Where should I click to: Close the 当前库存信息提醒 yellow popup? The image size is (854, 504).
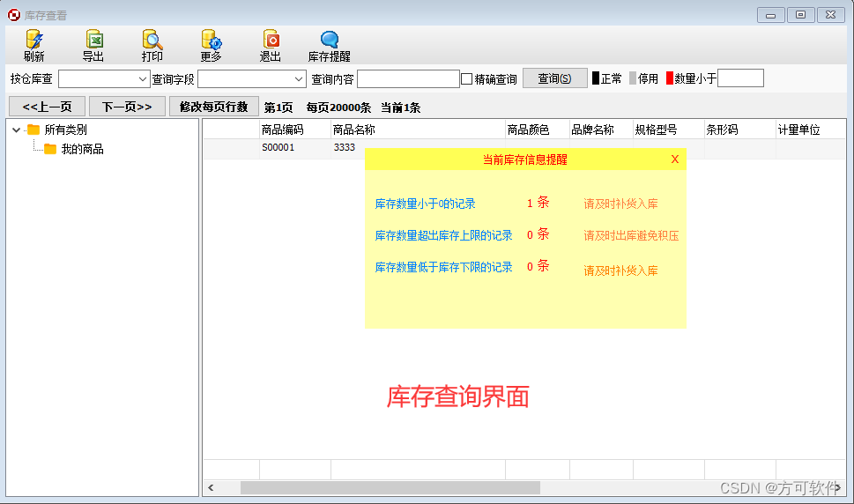coord(675,159)
